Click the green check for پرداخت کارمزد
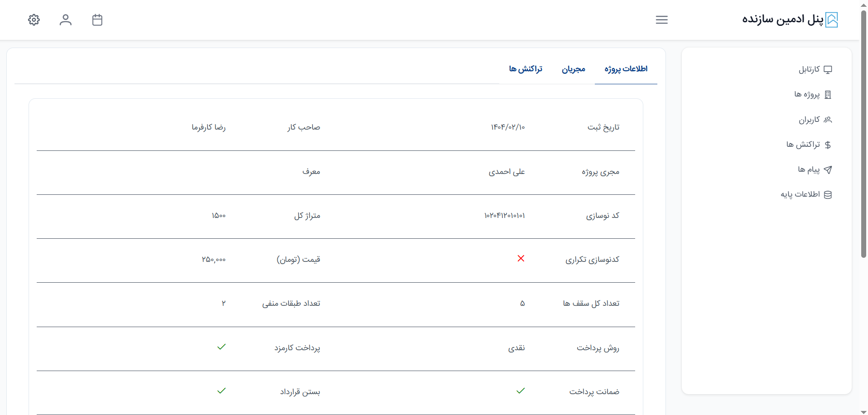Image resolution: width=868 pixels, height=415 pixels. pos(222,347)
